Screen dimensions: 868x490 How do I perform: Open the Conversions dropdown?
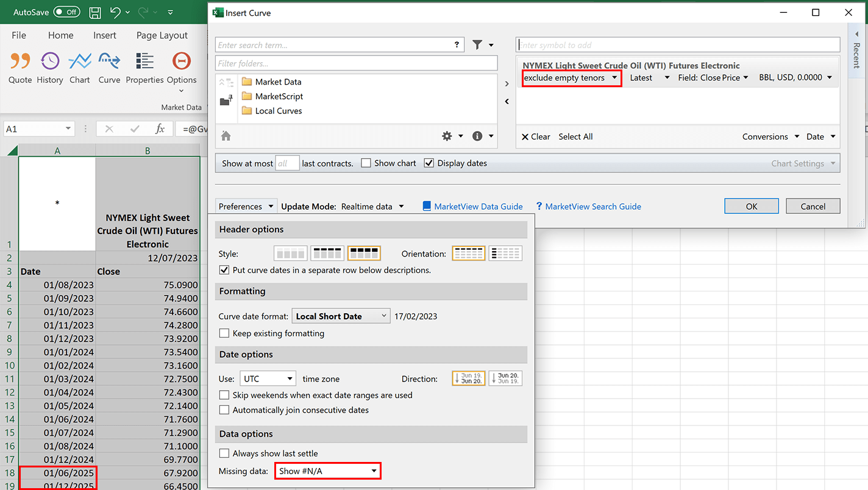[771, 137]
